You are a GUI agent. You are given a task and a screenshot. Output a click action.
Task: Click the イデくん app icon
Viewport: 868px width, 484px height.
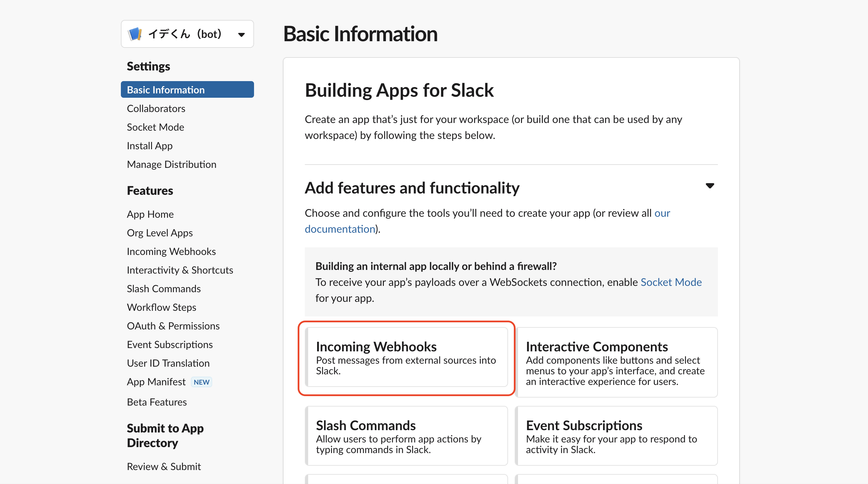coord(135,33)
